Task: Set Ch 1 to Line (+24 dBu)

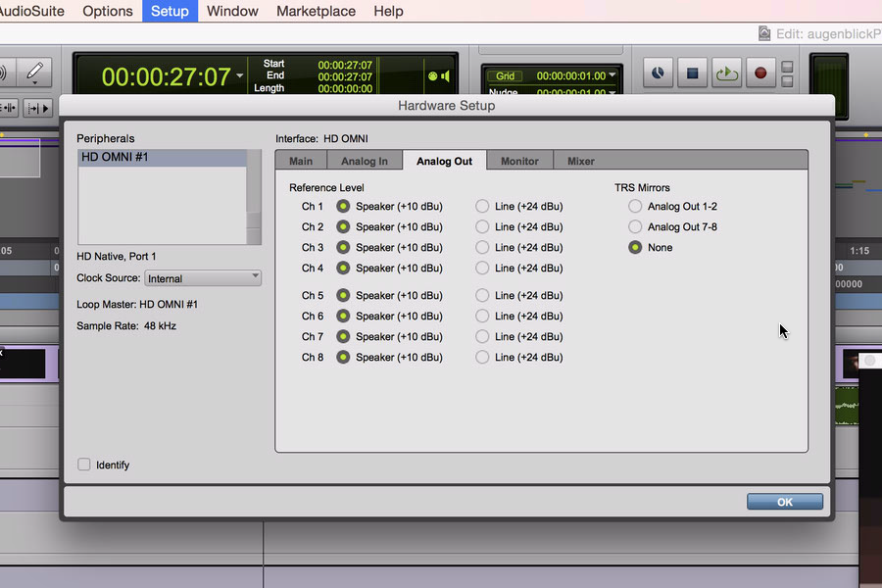Action: pos(482,207)
